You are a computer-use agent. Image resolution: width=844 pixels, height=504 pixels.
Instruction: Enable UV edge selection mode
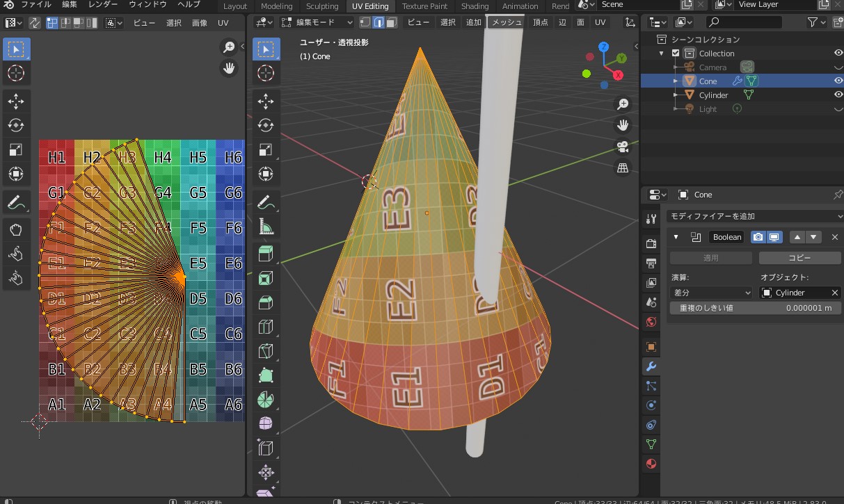pos(65,22)
